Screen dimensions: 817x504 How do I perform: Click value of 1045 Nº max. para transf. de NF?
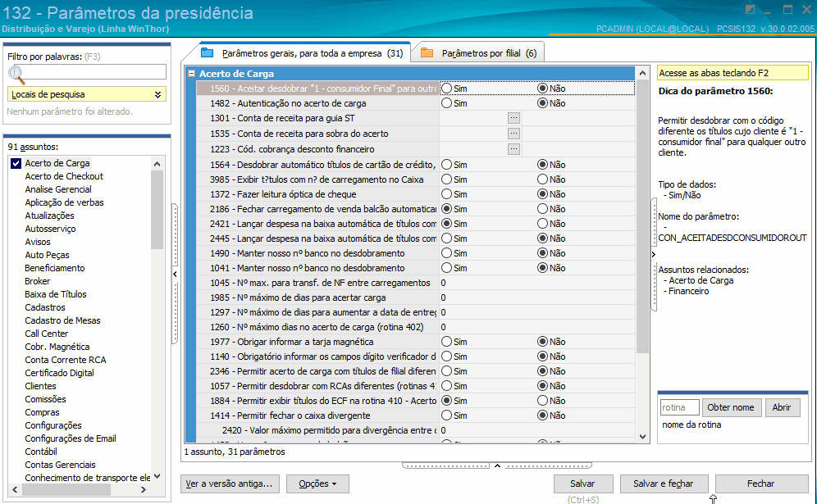(x=536, y=283)
